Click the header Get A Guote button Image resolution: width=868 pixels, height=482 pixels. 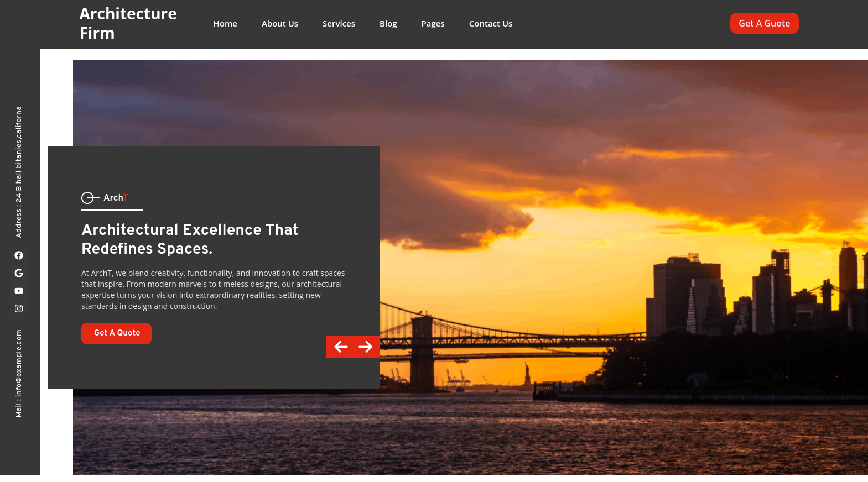[x=765, y=23]
